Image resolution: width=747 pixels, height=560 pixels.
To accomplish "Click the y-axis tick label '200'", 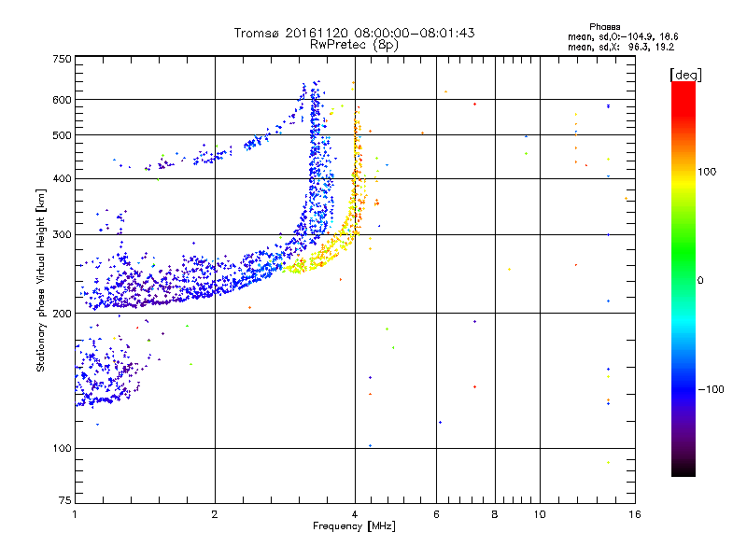I will [62, 314].
